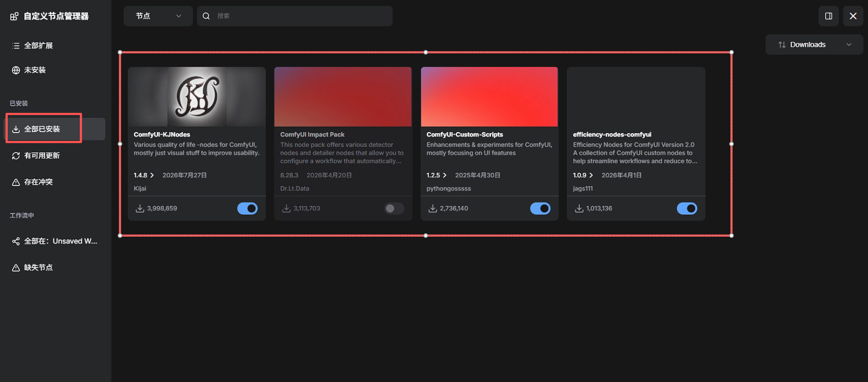Click the 3,113,703 download count

[307, 208]
